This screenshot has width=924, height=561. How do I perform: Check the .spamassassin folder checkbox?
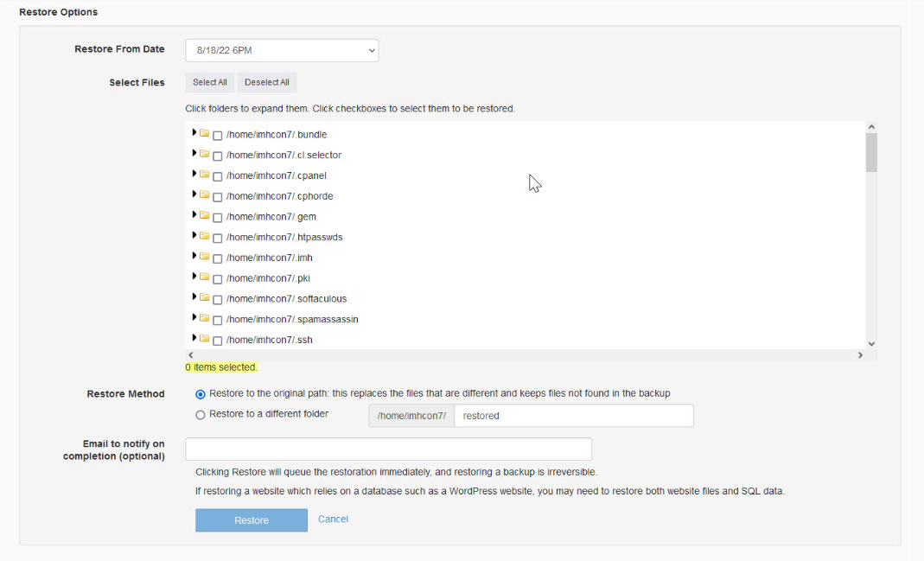pos(218,321)
